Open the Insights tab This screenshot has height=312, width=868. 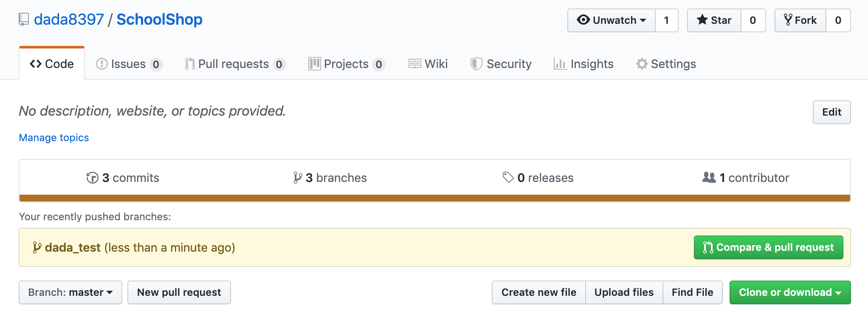point(584,64)
